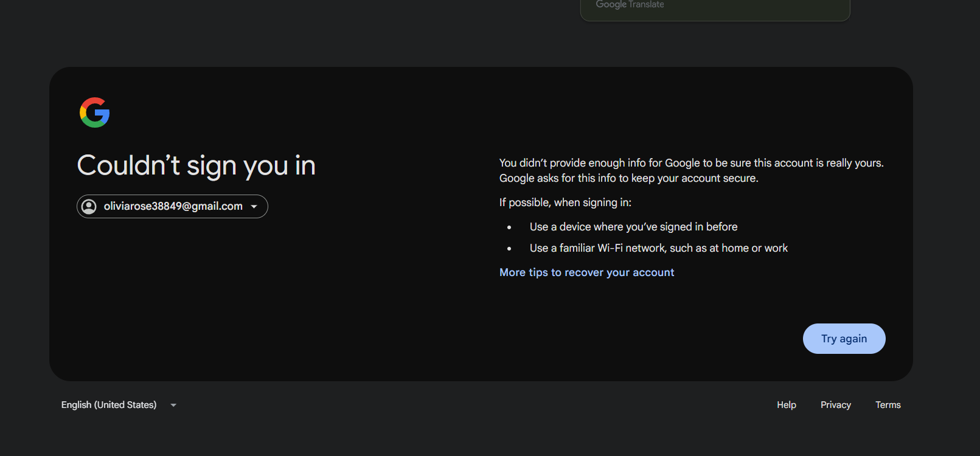Click text "If possible, when signing in:"

[x=565, y=202]
